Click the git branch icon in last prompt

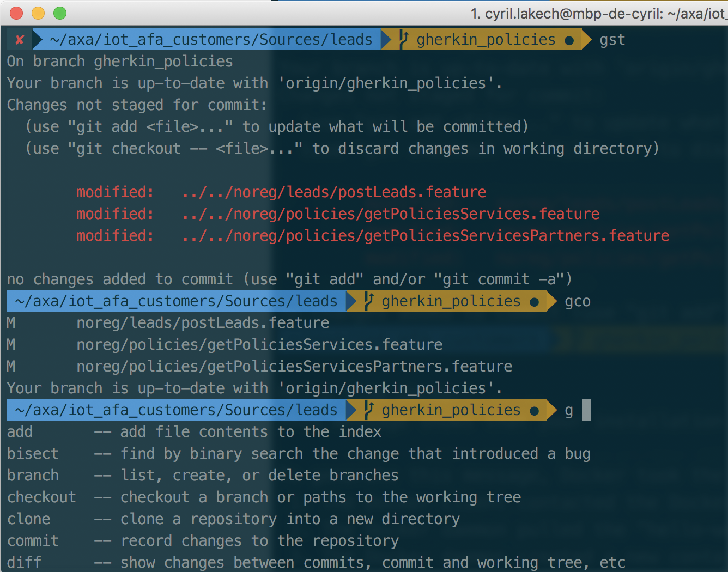pyautogui.click(x=369, y=410)
